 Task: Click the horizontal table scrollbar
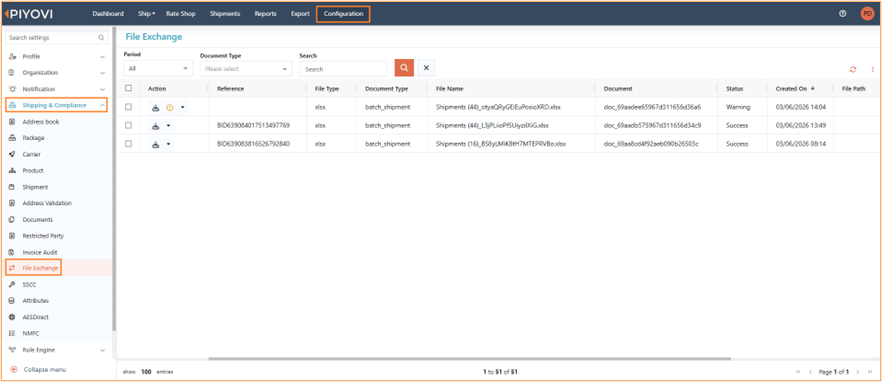point(469,358)
